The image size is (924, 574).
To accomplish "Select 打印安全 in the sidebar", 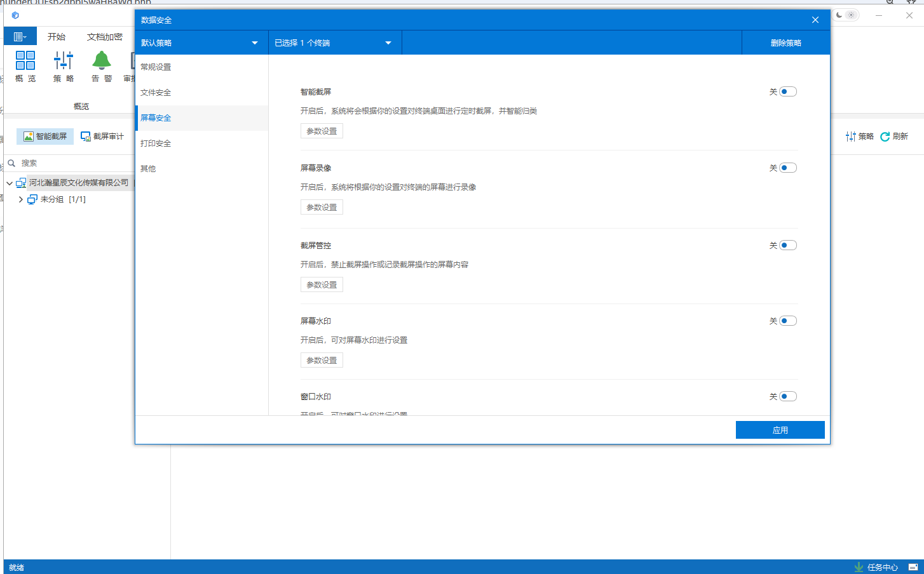I will point(156,143).
